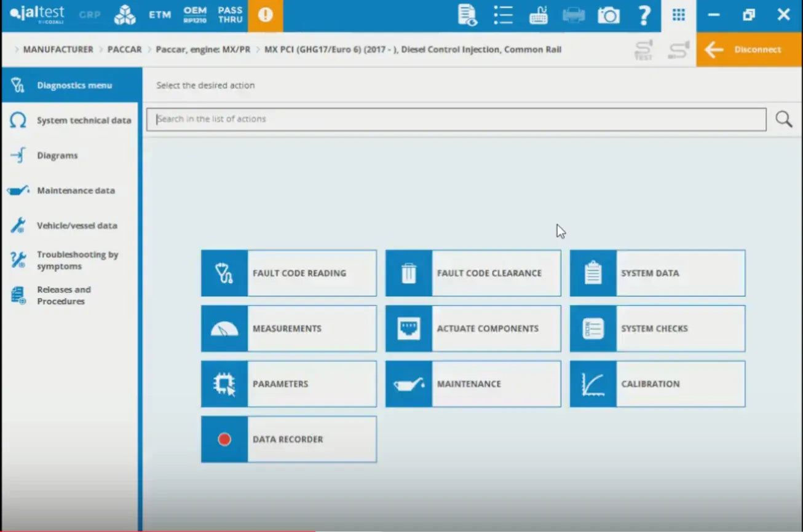This screenshot has width=803, height=532.
Task: Open the apps grid icon
Action: pyautogui.click(x=679, y=15)
